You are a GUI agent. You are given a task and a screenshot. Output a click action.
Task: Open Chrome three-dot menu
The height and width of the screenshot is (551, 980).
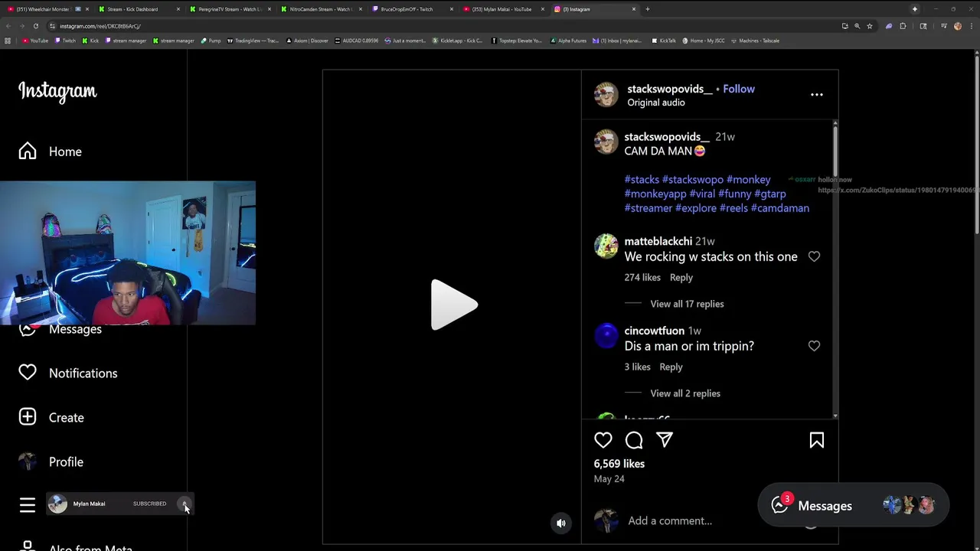pyautogui.click(x=971, y=26)
